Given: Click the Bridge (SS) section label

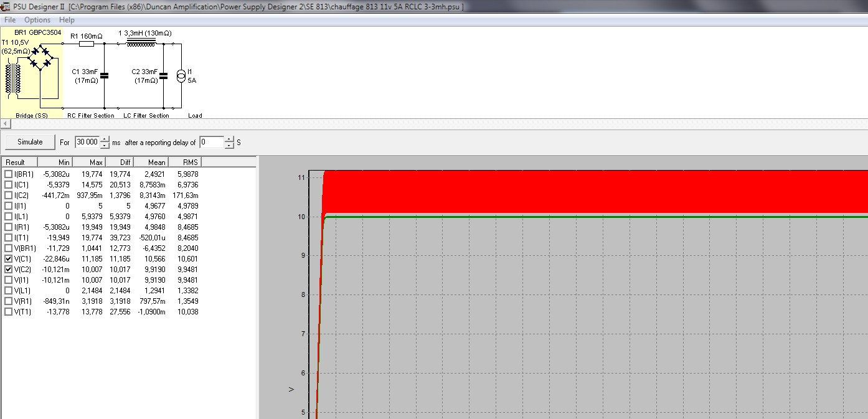Looking at the screenshot, I should pos(32,116).
